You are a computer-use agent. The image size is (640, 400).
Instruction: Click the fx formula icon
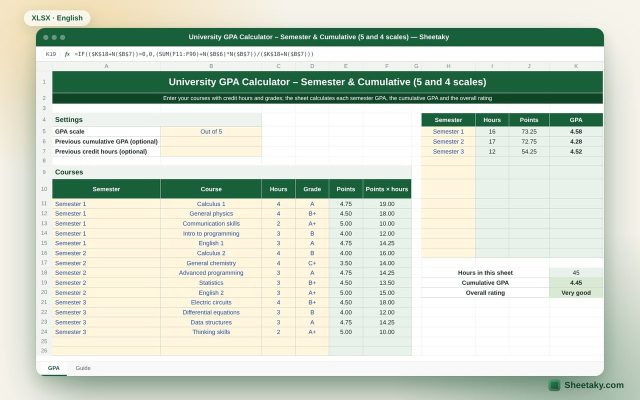click(x=67, y=54)
